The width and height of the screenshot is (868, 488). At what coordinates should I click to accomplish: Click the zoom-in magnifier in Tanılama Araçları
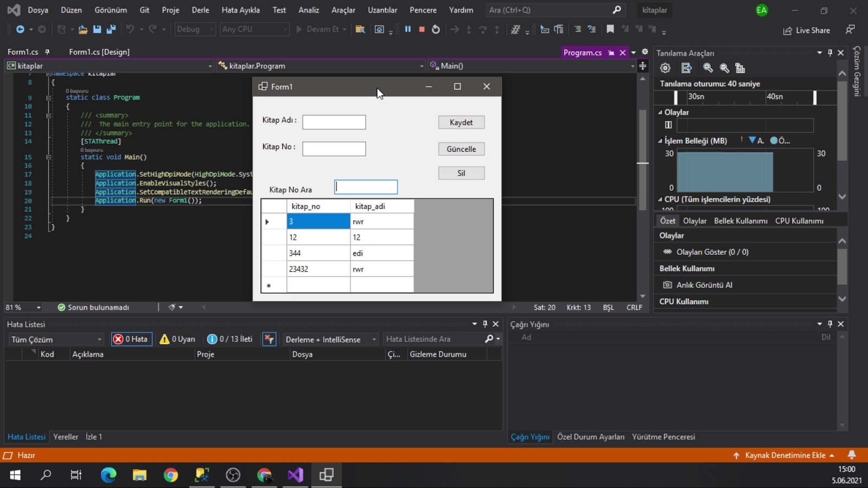tap(707, 68)
